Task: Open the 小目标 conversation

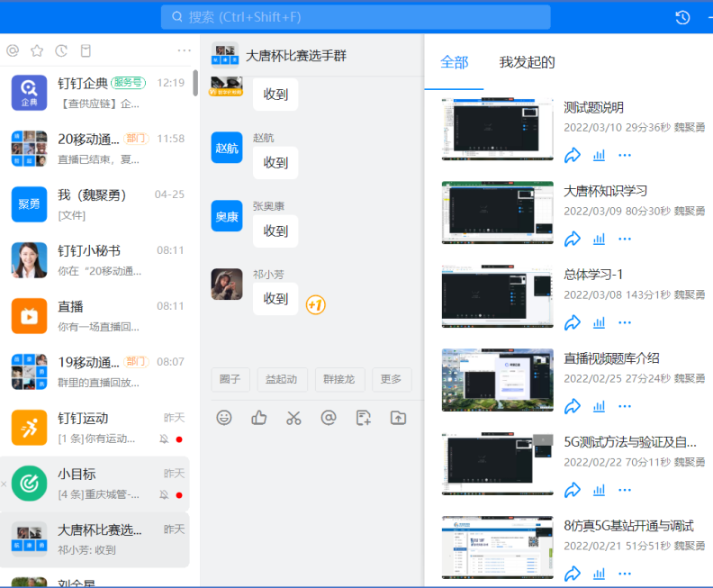Action: tap(95, 484)
